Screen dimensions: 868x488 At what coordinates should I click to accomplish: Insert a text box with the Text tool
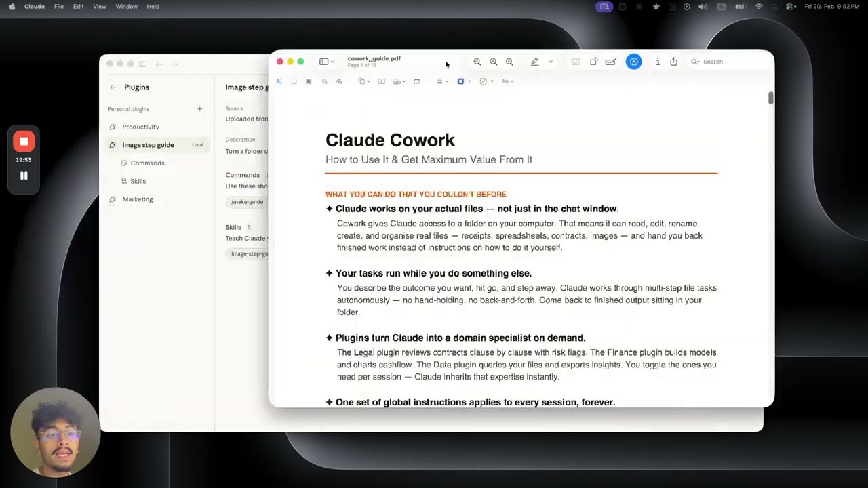(381, 81)
